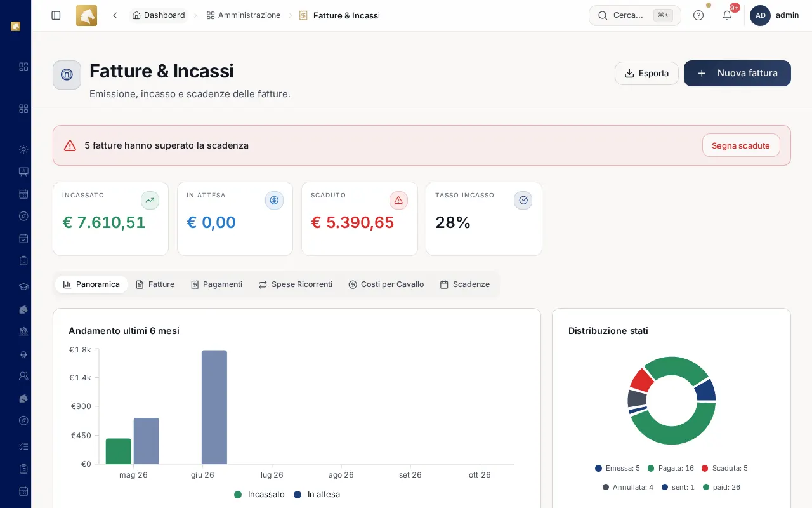Click the back chevron arrow in header
This screenshot has width=812, height=508.
pos(115,15)
